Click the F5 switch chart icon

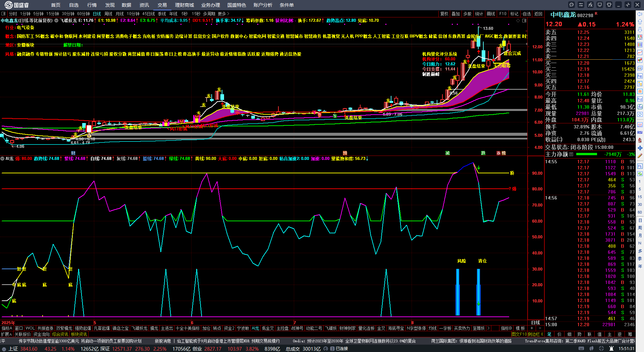point(640,166)
